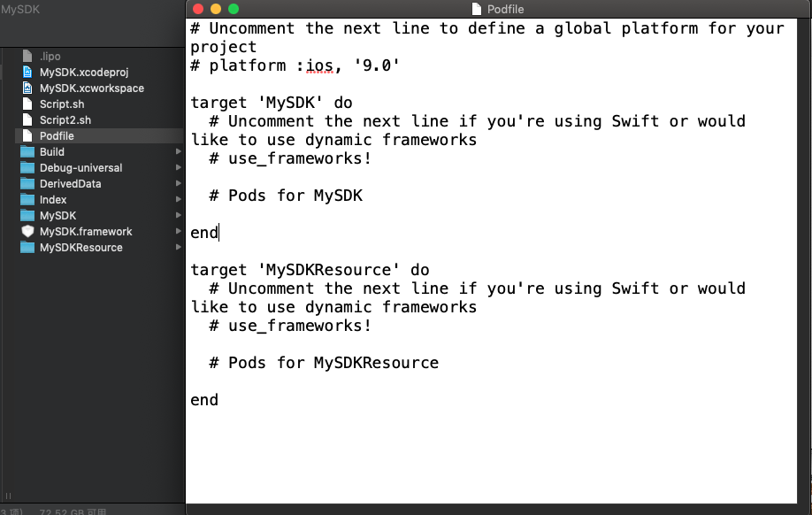
Task: Click the MySDK.framework icon
Action: [x=27, y=231]
